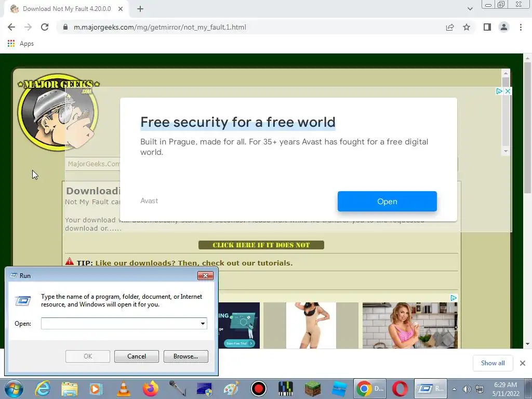Click Show all downloads button
Image resolution: width=532 pixels, height=399 pixels.
pyautogui.click(x=493, y=363)
